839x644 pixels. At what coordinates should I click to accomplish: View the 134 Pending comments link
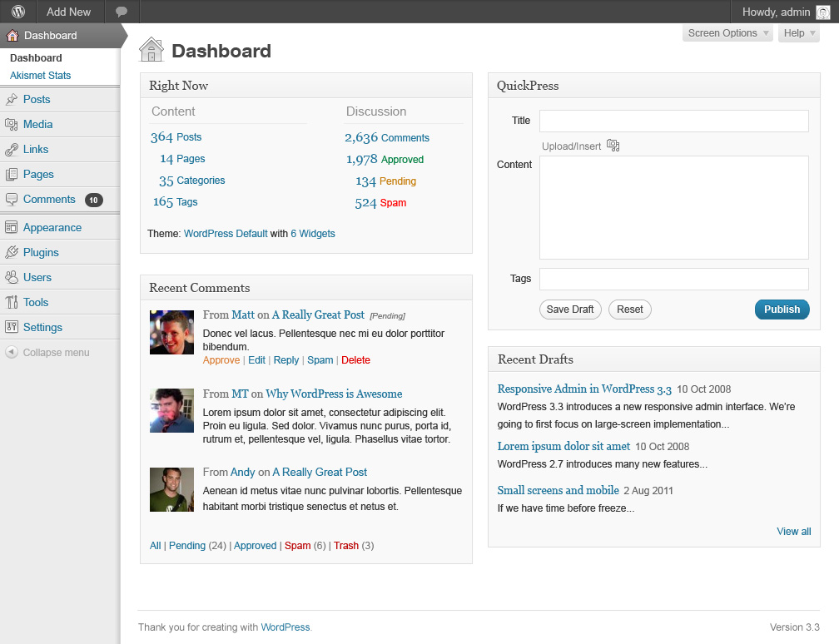click(386, 181)
